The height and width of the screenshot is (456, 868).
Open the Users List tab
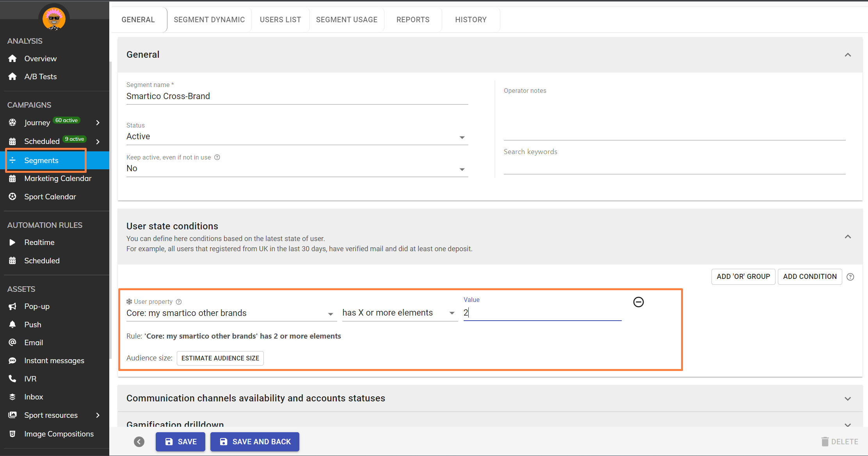[280, 20]
